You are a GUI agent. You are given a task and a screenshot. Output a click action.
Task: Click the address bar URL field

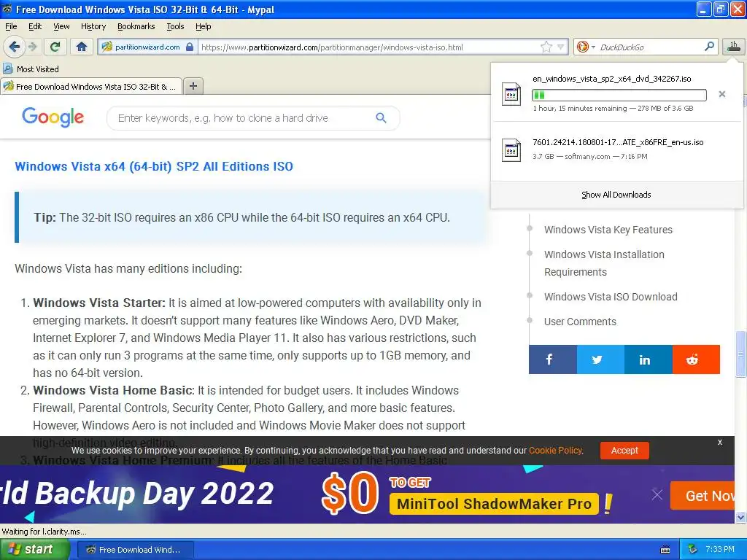coord(369,47)
